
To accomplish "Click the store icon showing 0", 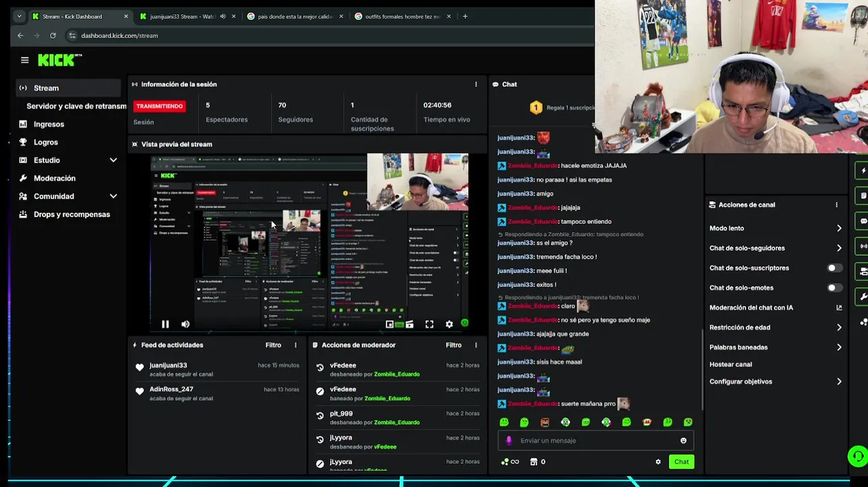I will tap(538, 462).
